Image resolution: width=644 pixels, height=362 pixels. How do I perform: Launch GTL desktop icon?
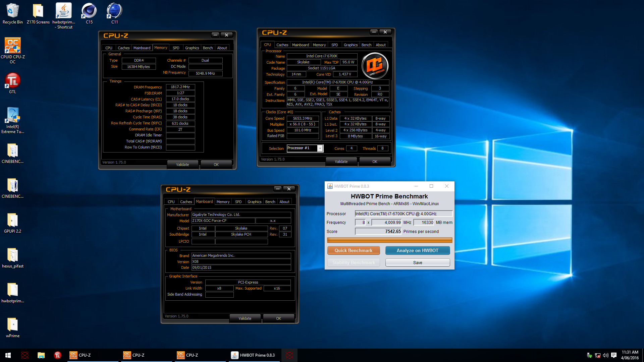[12, 83]
